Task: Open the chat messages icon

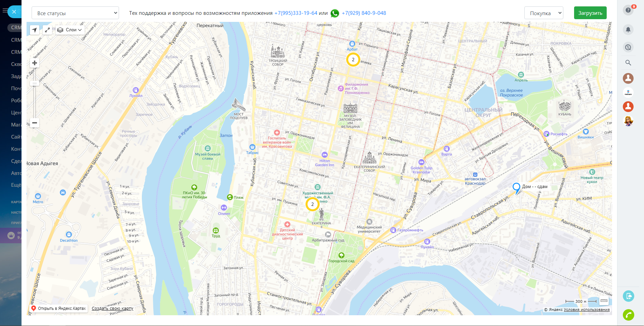Action: [628, 47]
